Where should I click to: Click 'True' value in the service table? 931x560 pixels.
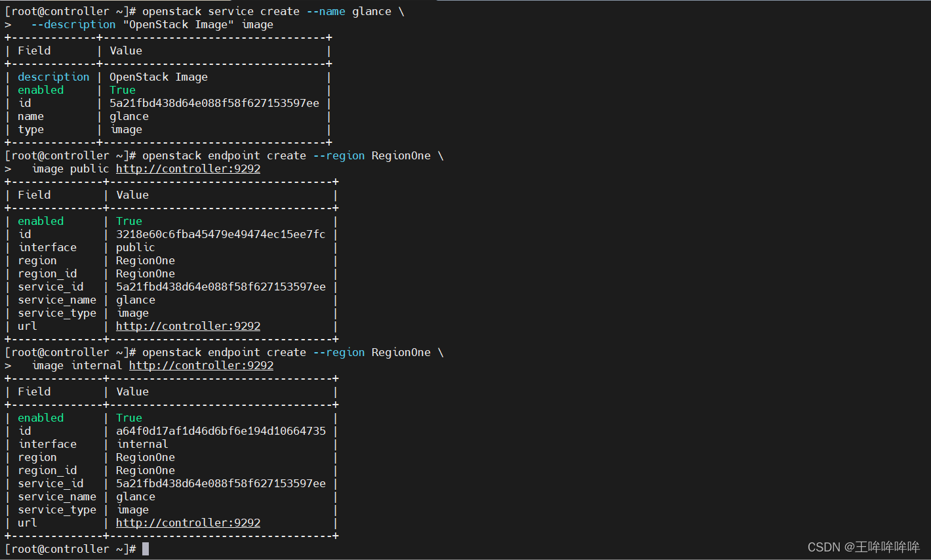(x=123, y=90)
